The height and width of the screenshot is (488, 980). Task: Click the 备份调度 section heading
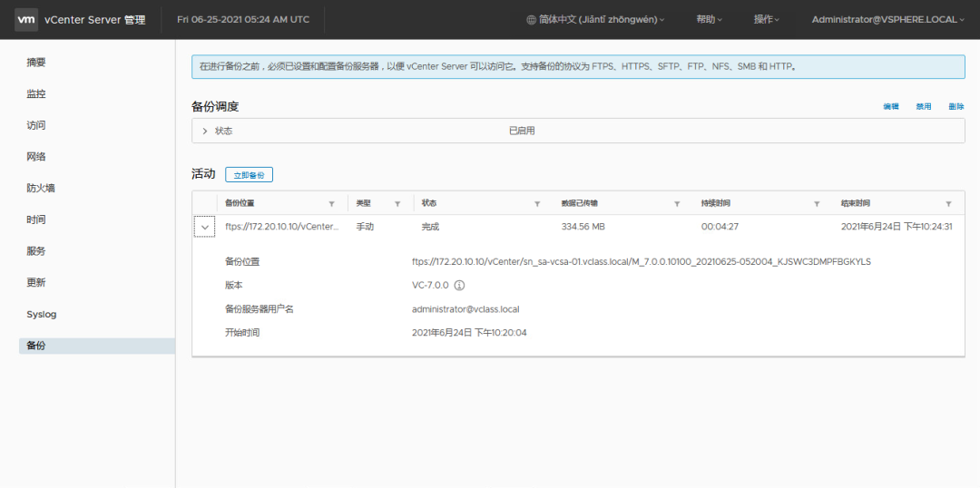(215, 107)
